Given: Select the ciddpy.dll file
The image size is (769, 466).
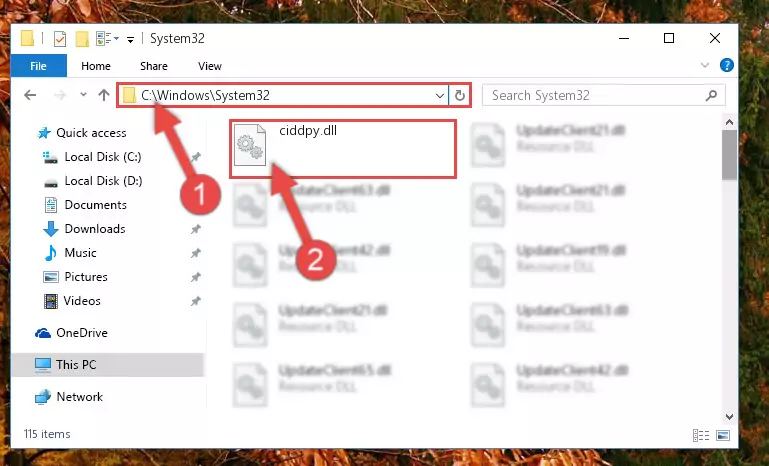Looking at the screenshot, I should (343, 149).
